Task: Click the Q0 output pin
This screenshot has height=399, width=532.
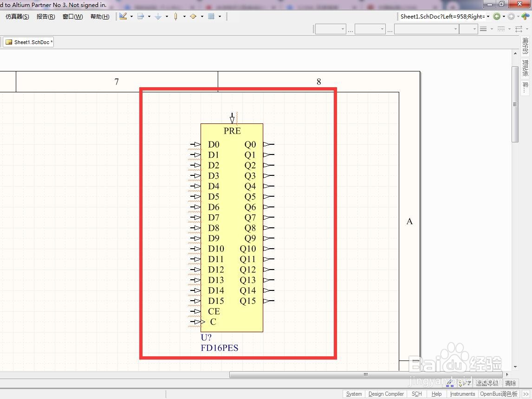Action: point(269,144)
